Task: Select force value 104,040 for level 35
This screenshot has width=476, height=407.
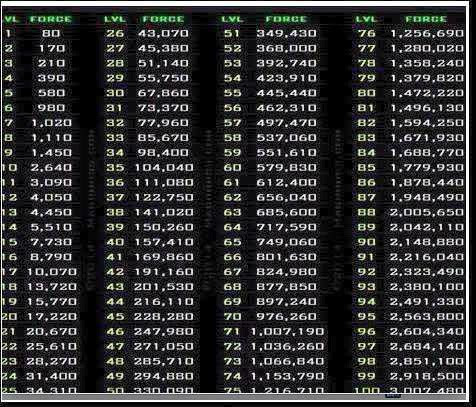Action: [164, 168]
